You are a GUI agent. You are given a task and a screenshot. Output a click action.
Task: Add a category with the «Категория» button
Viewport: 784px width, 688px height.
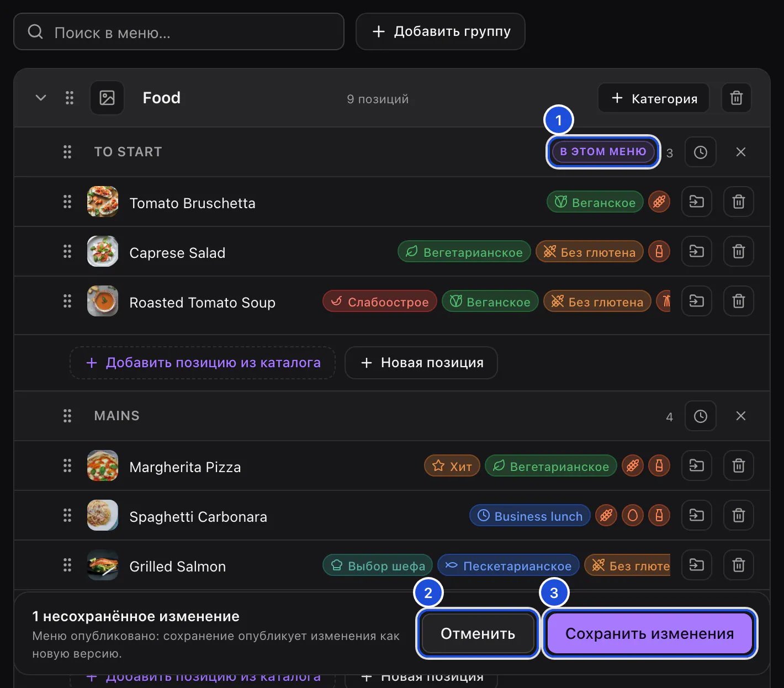(654, 98)
